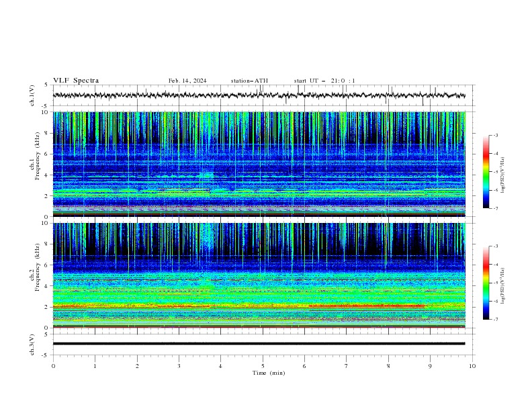Click the "VLF Spectra" plot title
Viewport: 532px width, 411px height.
click(76, 81)
